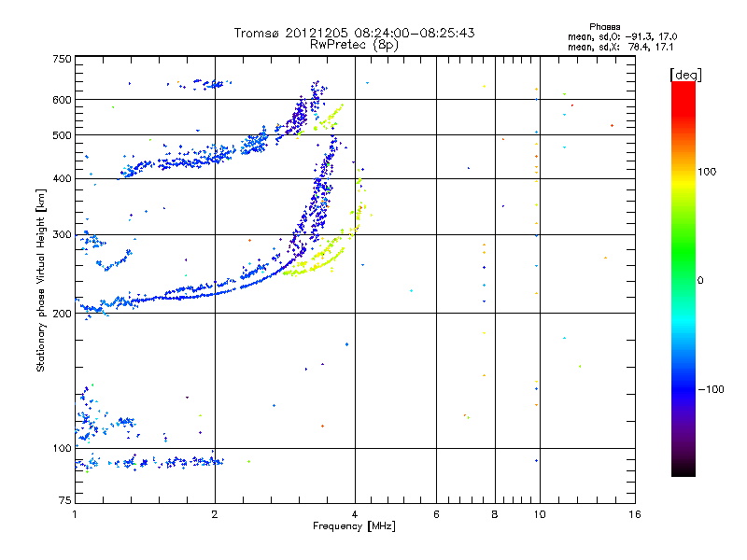747x560 pixels.
Task: Click the plot title 'Tromsø 20121205 08:24:00-08:25:43'
Action: tap(354, 33)
